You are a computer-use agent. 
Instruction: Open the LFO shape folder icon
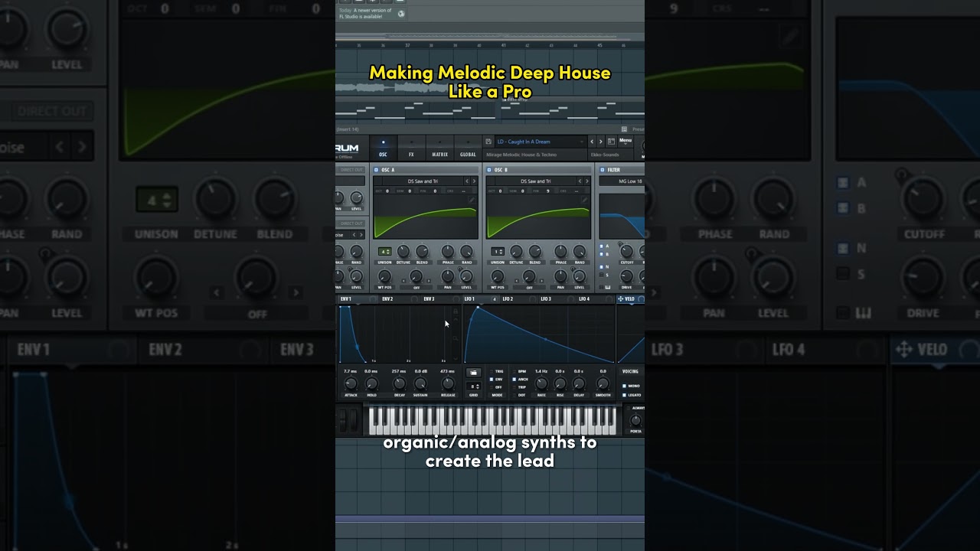473,373
